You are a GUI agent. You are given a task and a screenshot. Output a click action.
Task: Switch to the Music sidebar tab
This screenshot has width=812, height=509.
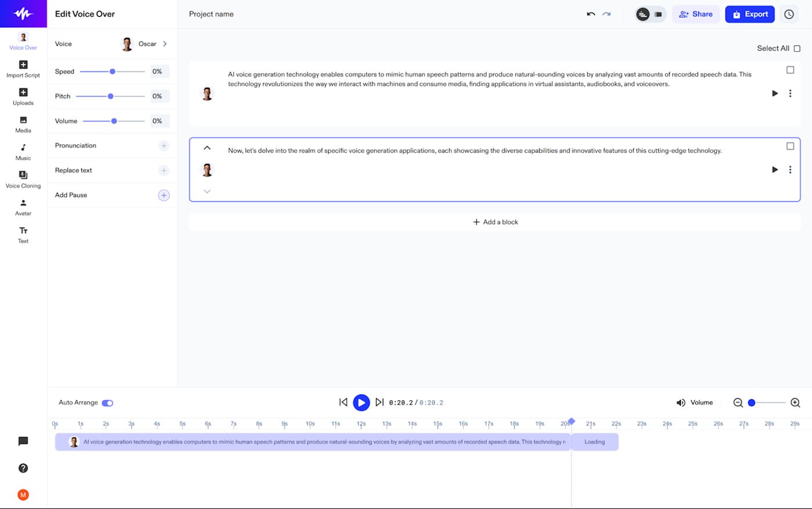(23, 152)
